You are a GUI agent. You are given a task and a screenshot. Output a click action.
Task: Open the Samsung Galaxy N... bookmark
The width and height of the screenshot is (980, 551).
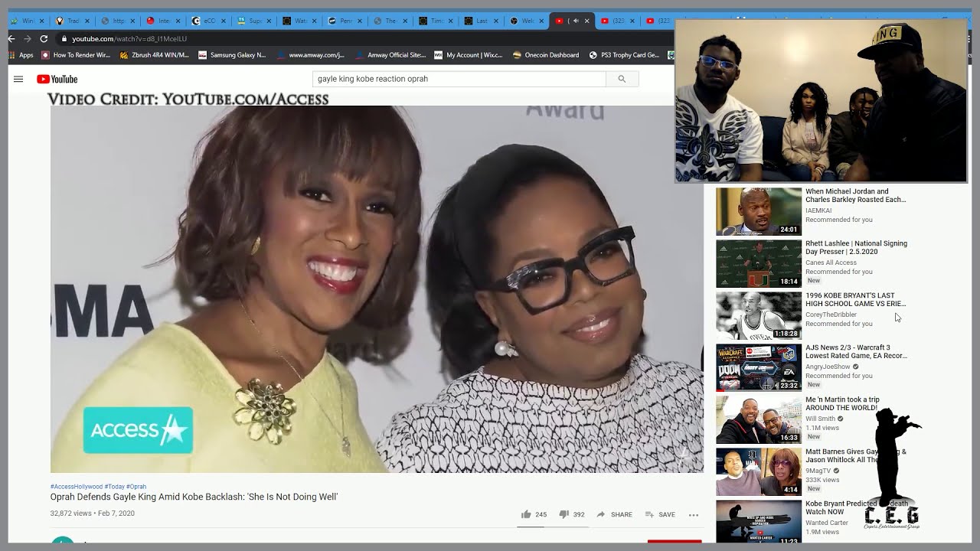(232, 55)
